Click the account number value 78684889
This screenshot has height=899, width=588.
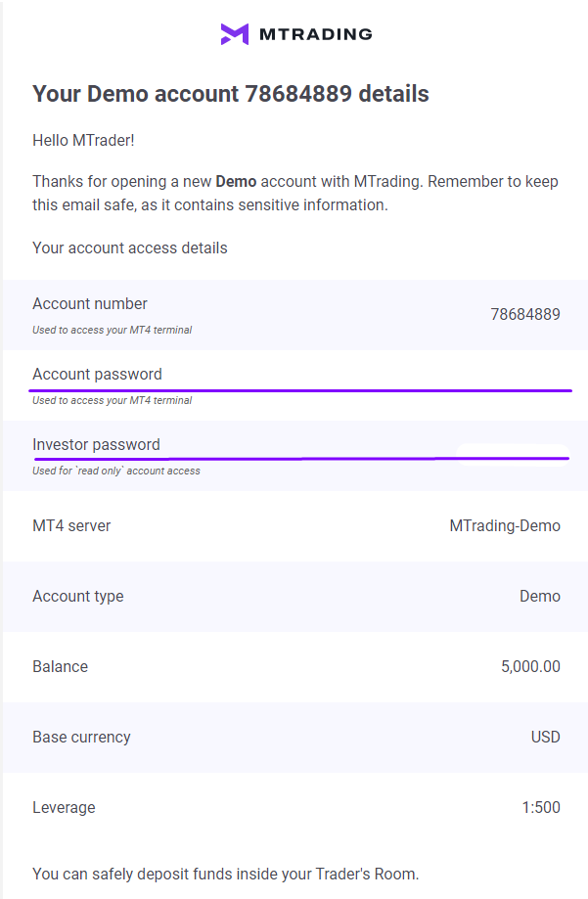pos(525,314)
